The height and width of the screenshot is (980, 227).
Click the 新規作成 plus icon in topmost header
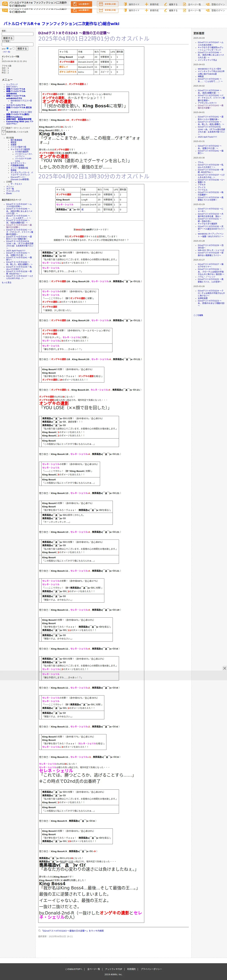coord(146,4)
